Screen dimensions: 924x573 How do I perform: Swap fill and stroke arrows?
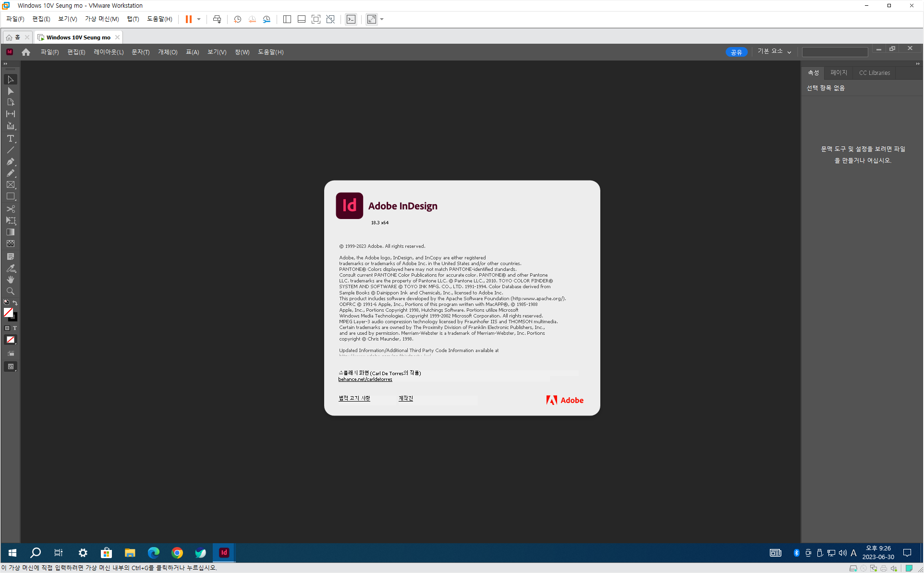15,303
